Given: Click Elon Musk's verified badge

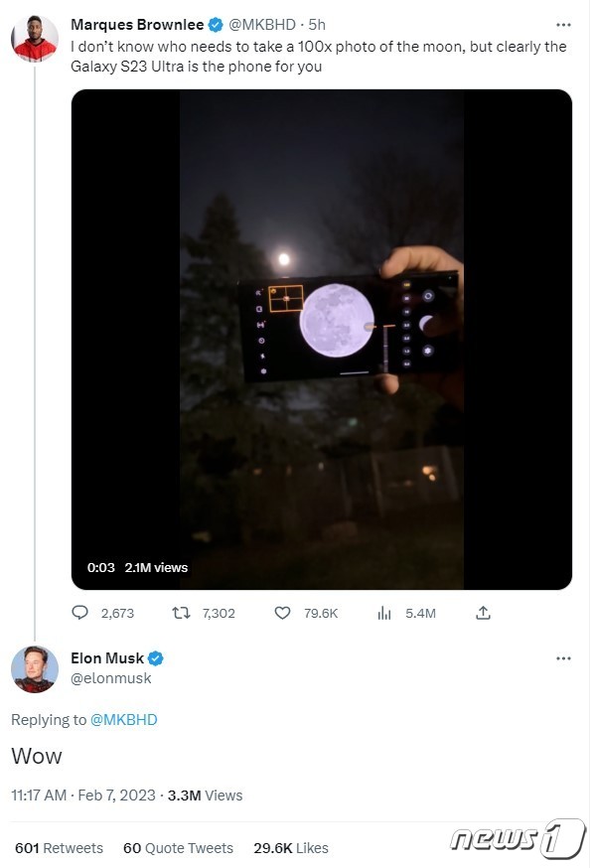Looking at the screenshot, I should 156,658.
